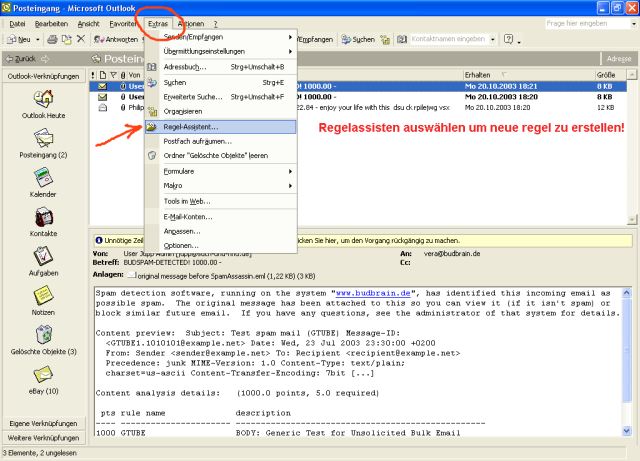Viewport: 640px width, 461px height.
Task: Open the Aufgaben shortcut icon
Action: click(x=44, y=258)
